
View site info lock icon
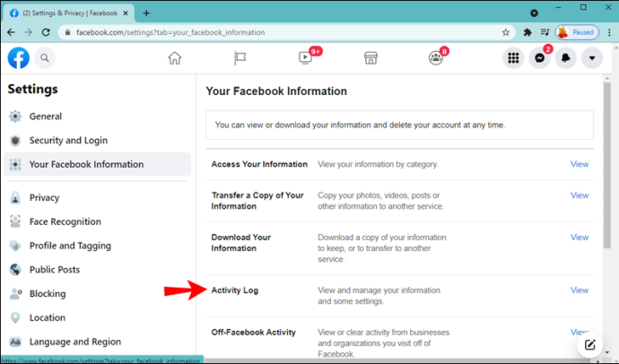coord(67,32)
